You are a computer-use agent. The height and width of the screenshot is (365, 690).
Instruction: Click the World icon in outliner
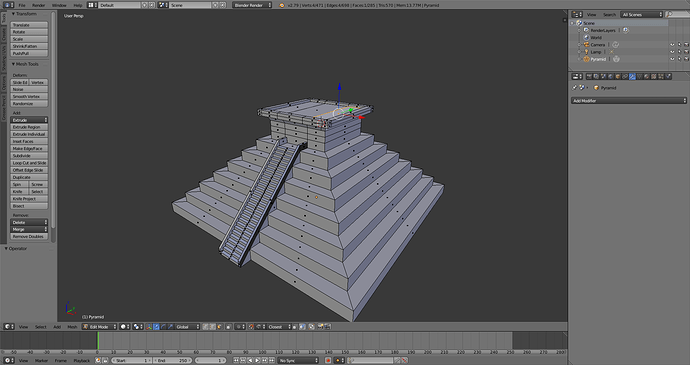pyautogui.click(x=586, y=37)
